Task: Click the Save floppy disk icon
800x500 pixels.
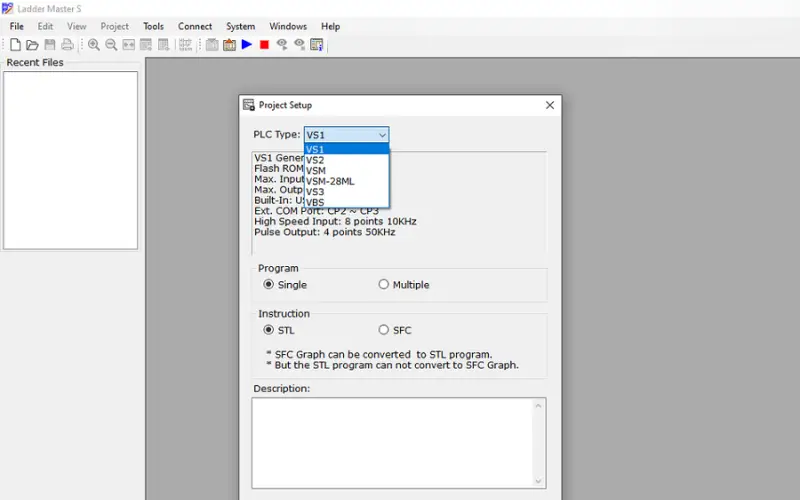Action: [x=49, y=45]
